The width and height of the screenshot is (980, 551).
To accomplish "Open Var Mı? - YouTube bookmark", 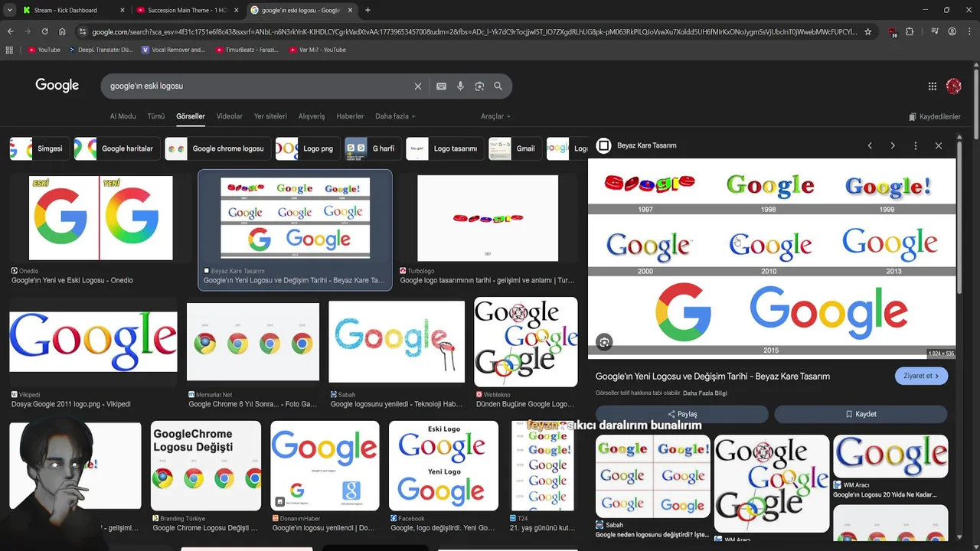I will tap(318, 50).
